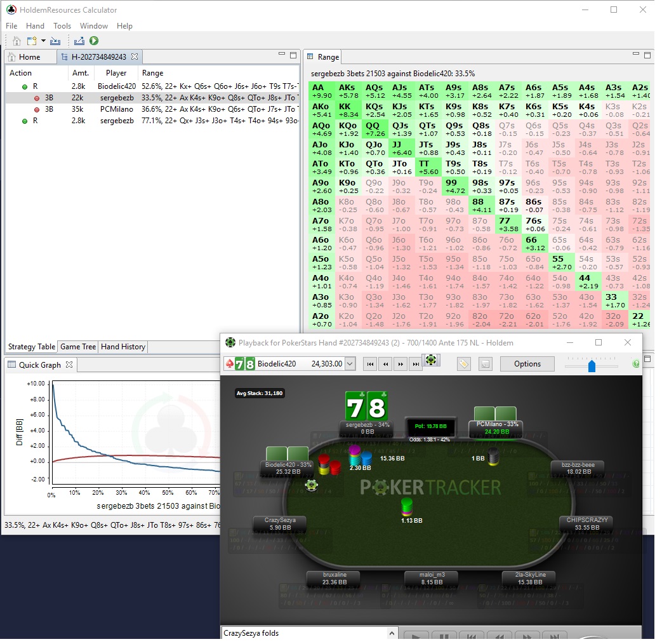Viewport: 662px width, 644px height.
Task: Click the QQ cell in the range grid
Action: pyautogui.click(x=375, y=130)
